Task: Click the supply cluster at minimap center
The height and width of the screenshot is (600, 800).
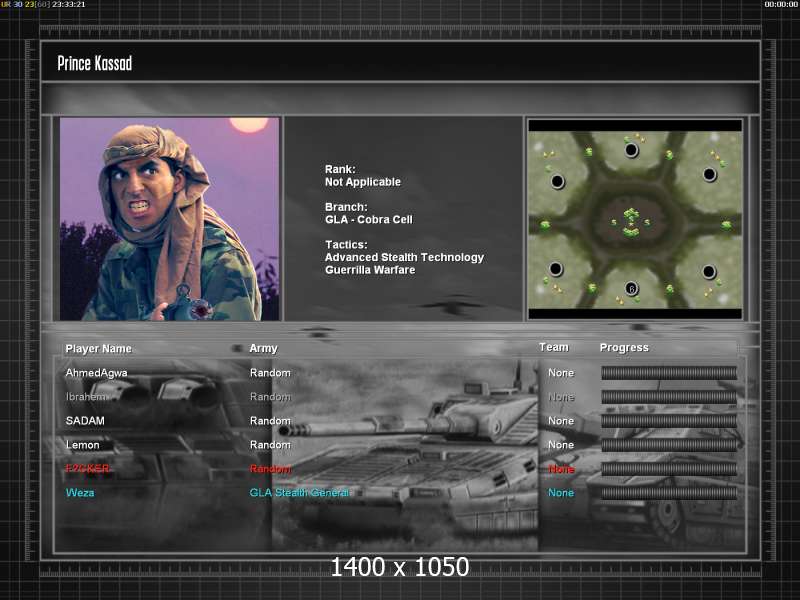Action: pos(631,222)
